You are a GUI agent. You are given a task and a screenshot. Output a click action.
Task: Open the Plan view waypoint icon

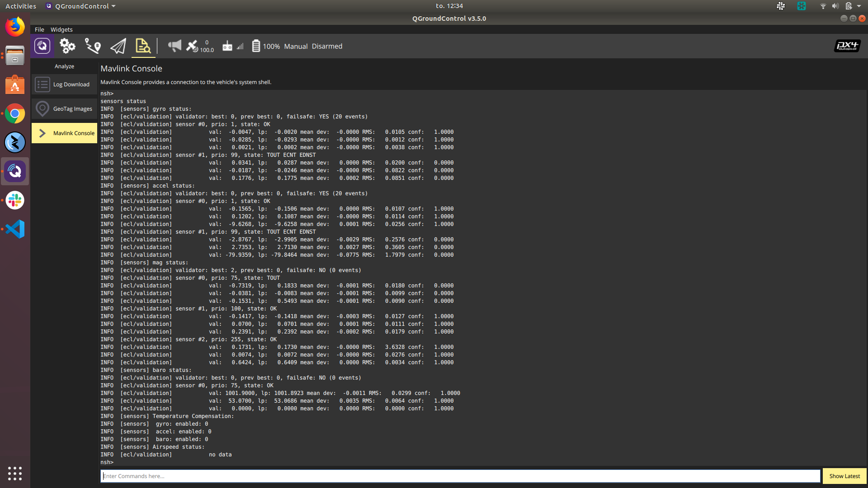(92, 46)
